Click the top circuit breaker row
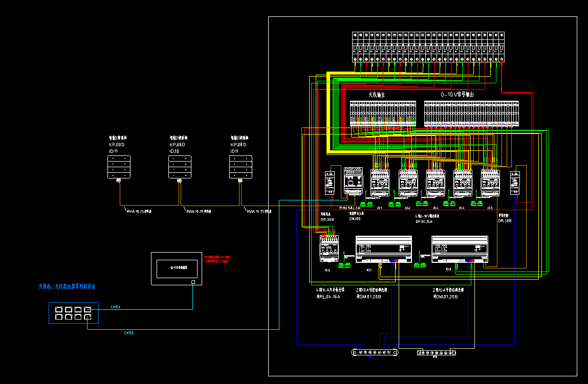The height and width of the screenshot is (384, 588). [x=429, y=47]
